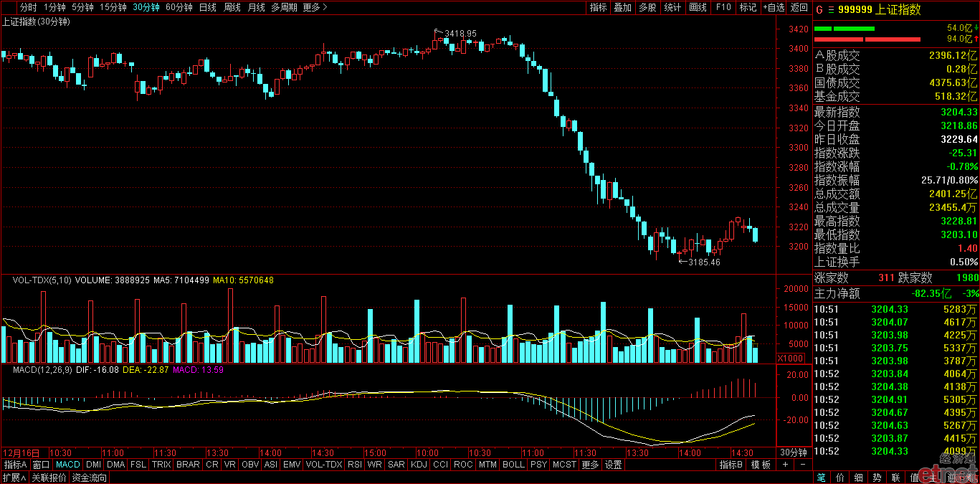
Task: Click the 窗口 window button
Action: [x=42, y=465]
